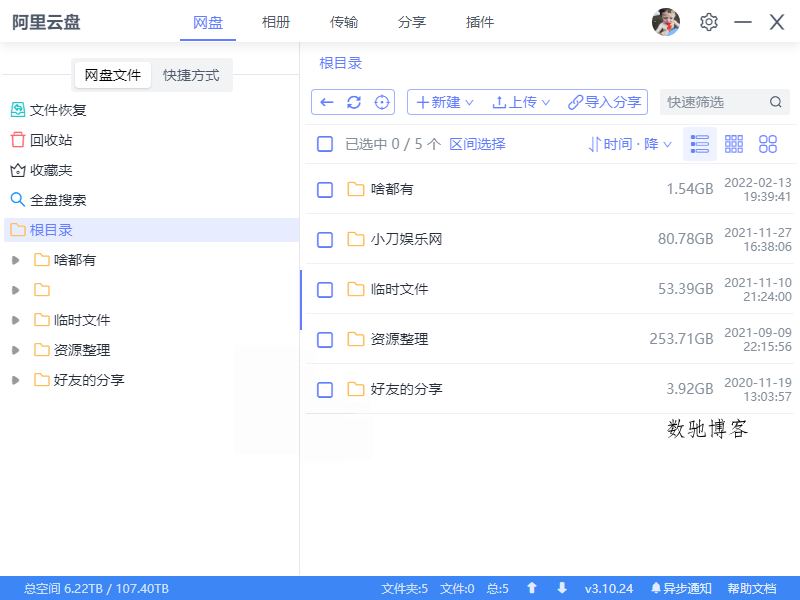The height and width of the screenshot is (600, 800).
Task: Check the box for 啥都有 folder
Action: [325, 190]
